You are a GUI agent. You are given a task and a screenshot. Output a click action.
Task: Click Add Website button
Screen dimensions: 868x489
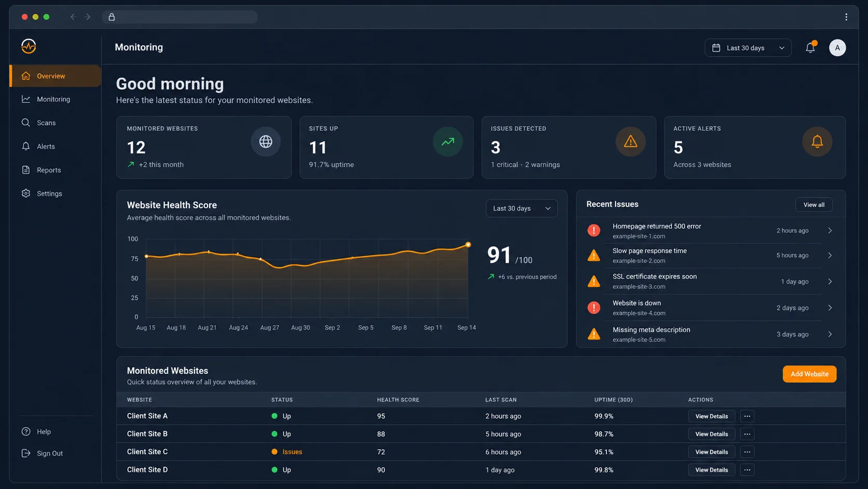(809, 374)
